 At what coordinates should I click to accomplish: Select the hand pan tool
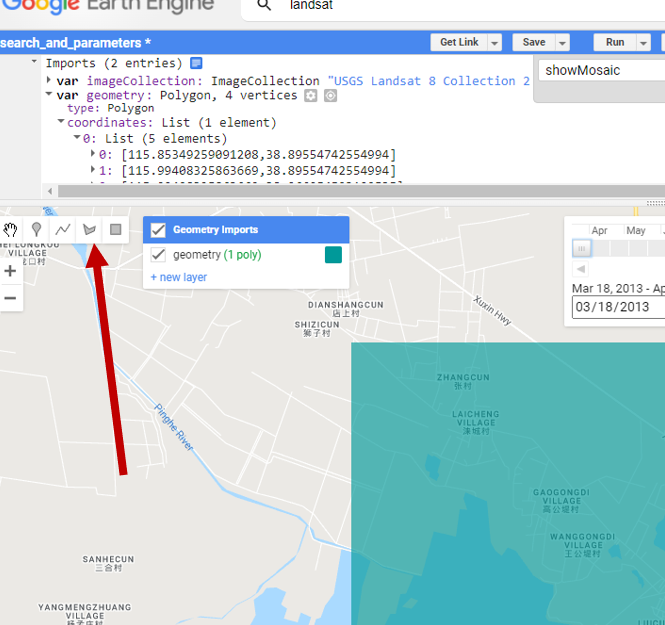10,230
